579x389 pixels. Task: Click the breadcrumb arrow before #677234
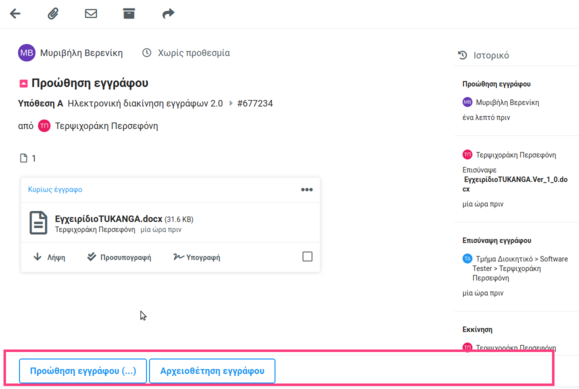pos(231,103)
